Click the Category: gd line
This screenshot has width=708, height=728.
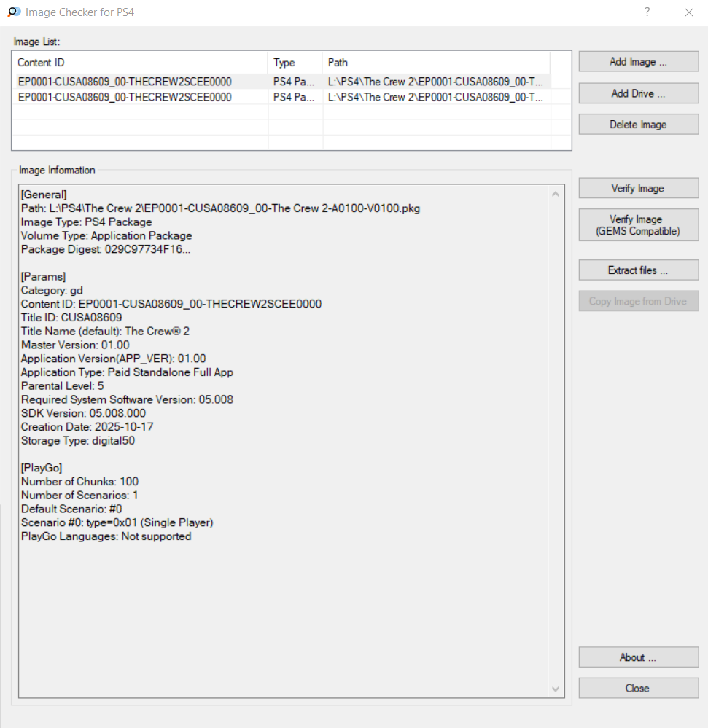52,290
